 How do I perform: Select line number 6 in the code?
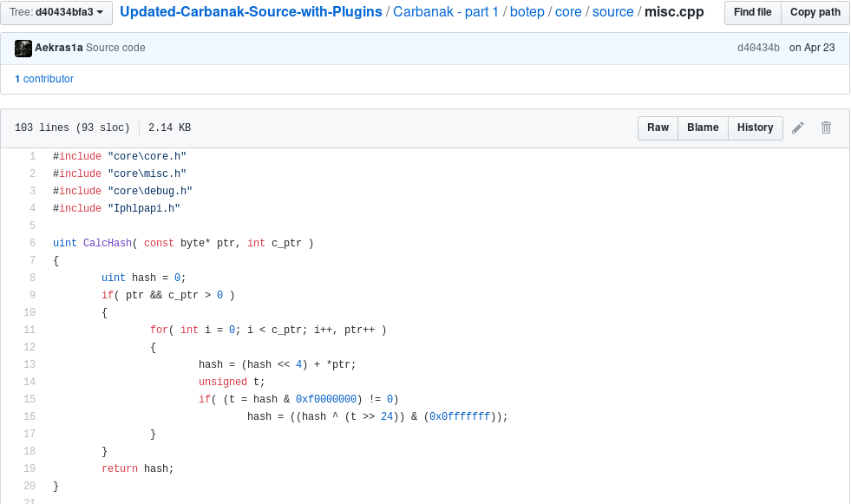pos(32,243)
